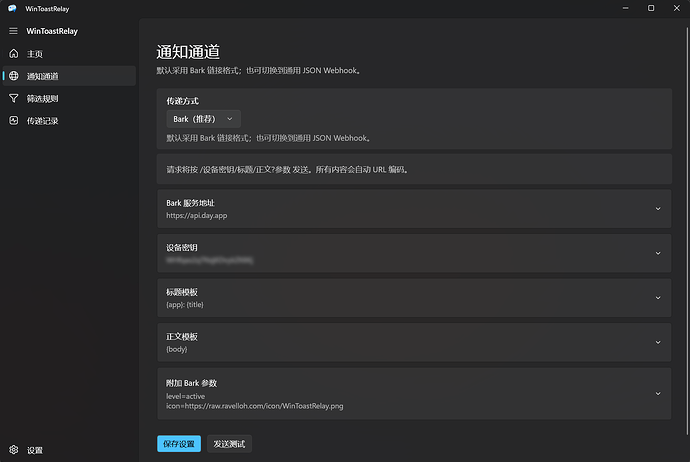Click the vertical scrollbar on the right

tap(687, 231)
